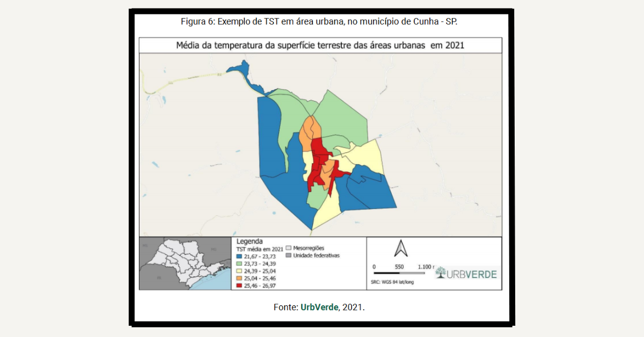Open the UrbVerde link in the source line

(x=319, y=307)
